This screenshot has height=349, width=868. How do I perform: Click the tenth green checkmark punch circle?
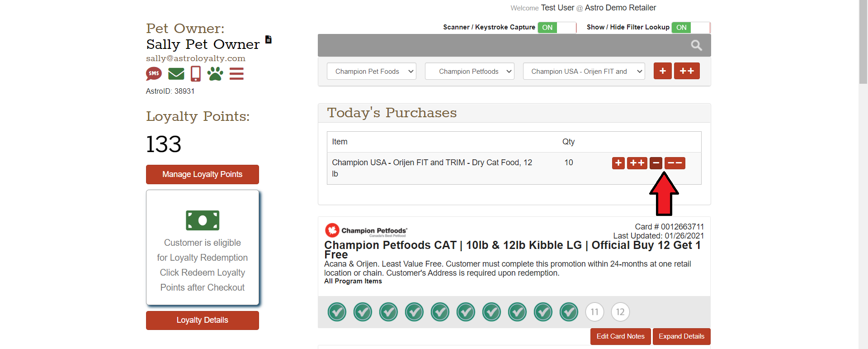point(569,312)
